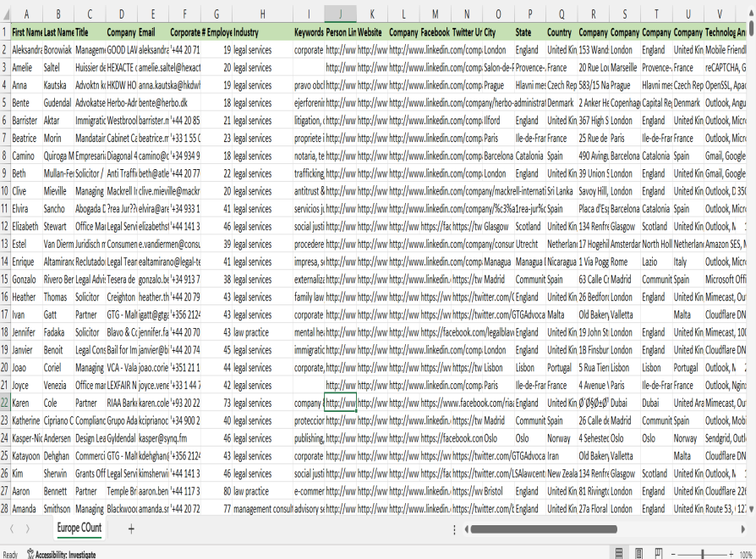Click the Email header cell
The image size is (756, 559).
(x=153, y=32)
